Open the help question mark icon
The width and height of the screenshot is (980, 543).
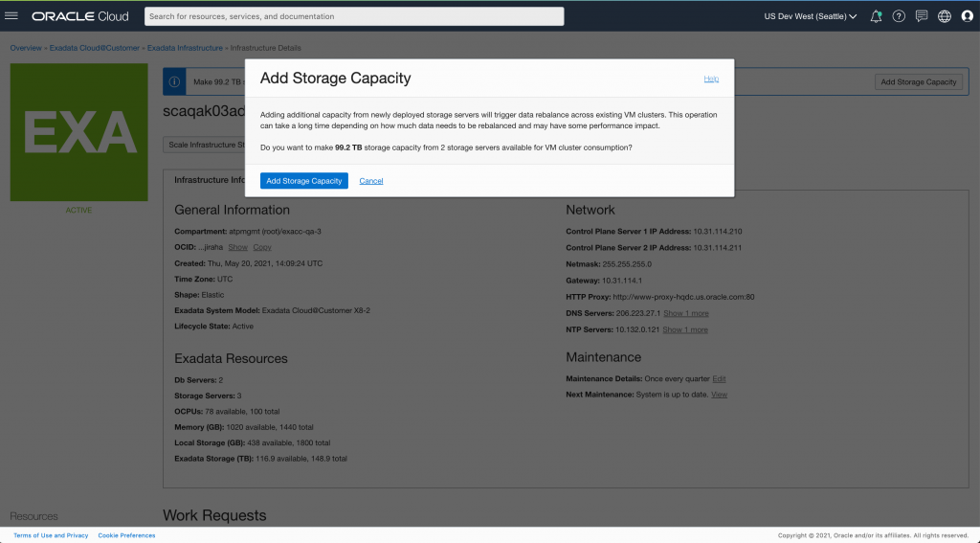pyautogui.click(x=899, y=16)
